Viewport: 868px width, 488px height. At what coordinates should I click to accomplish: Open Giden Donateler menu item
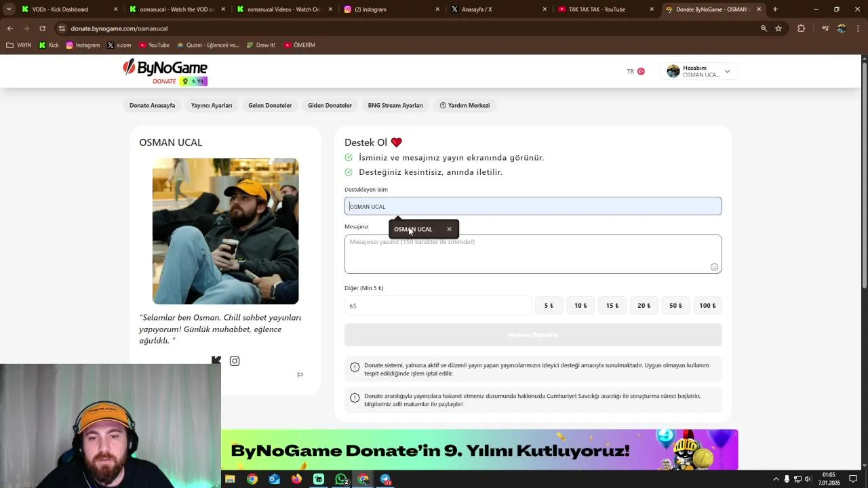(330, 105)
